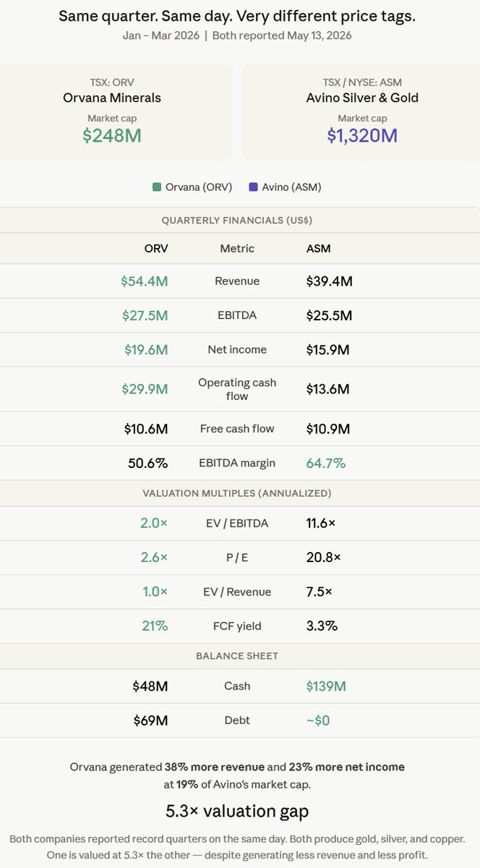Screen dimensions: 480x868
Task: Click ORV operating cash flow $29.9M
Action: click(x=145, y=389)
